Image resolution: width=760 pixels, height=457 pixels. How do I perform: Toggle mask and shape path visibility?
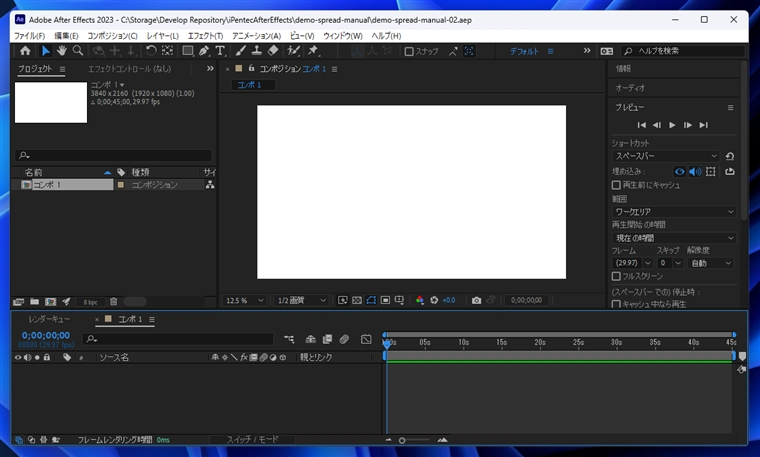(371, 300)
